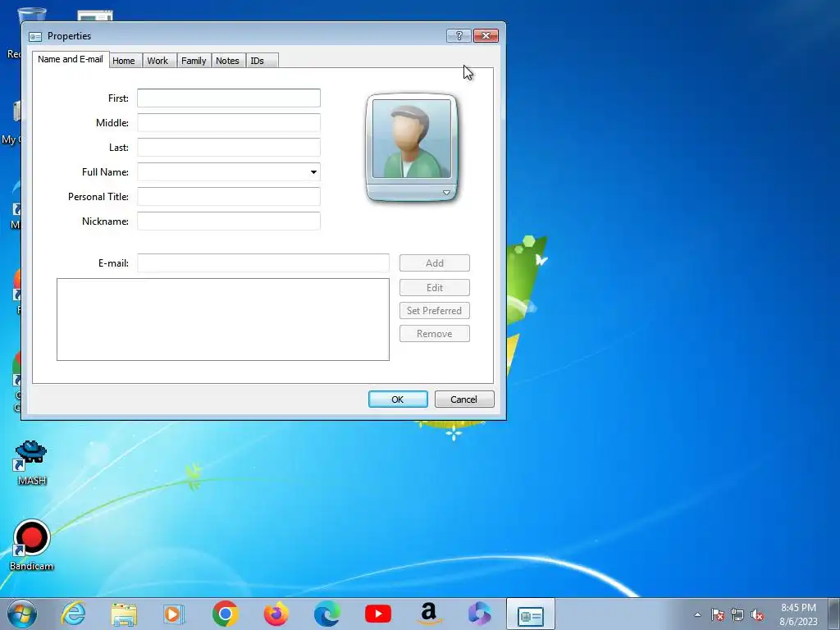Click the Middle name input field

coord(229,123)
